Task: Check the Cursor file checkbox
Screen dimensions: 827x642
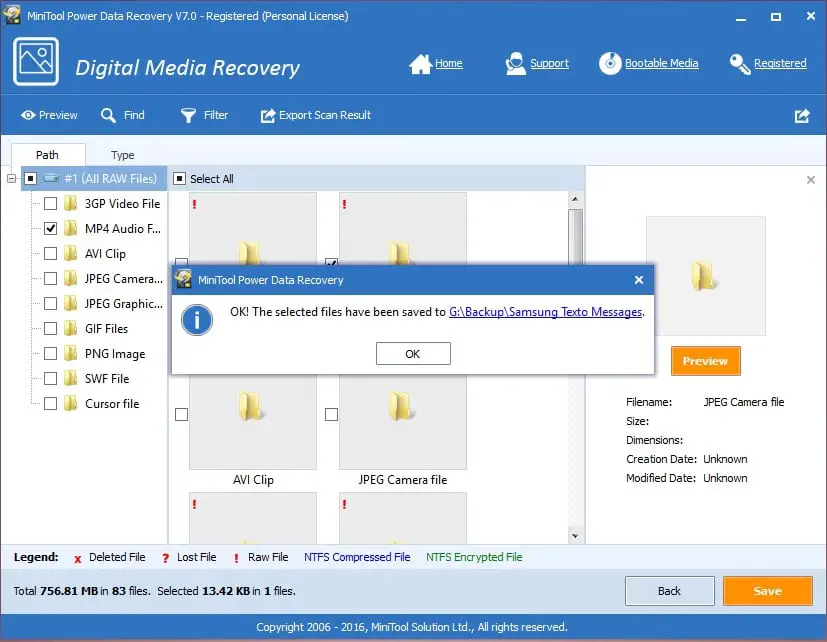Action: coord(50,404)
